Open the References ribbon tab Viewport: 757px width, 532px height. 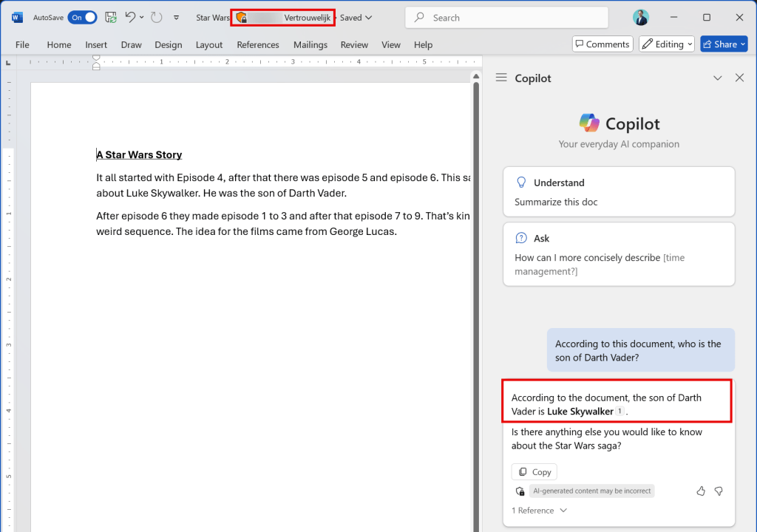coord(258,45)
